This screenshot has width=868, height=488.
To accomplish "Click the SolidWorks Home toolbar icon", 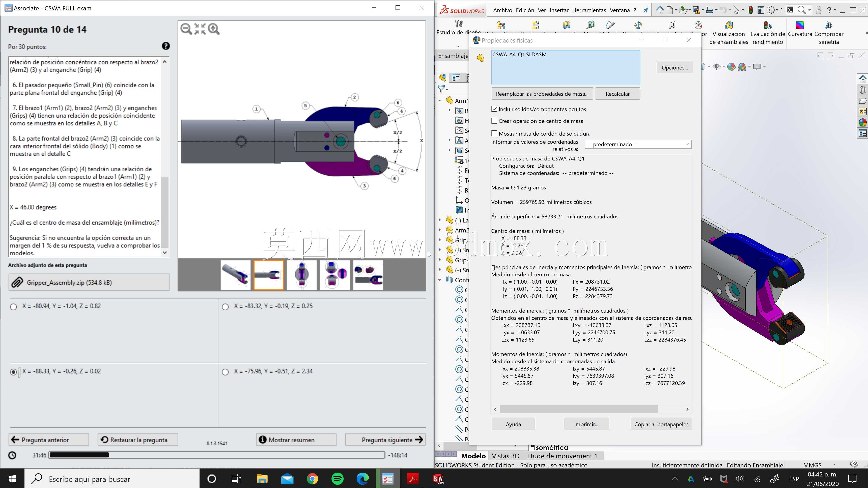I will pos(660,10).
